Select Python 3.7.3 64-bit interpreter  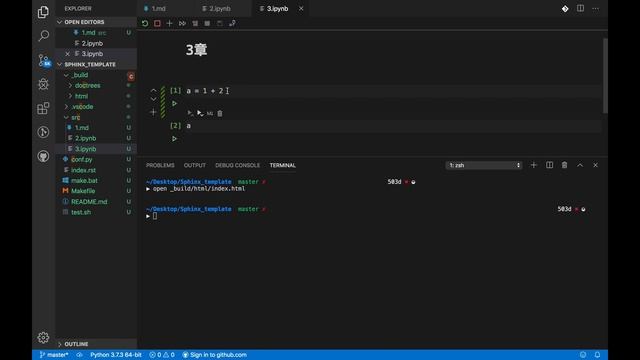[x=116, y=355]
